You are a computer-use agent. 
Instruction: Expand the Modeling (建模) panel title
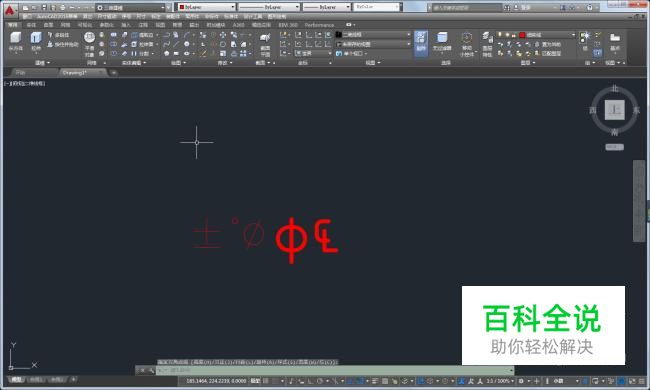(x=42, y=63)
